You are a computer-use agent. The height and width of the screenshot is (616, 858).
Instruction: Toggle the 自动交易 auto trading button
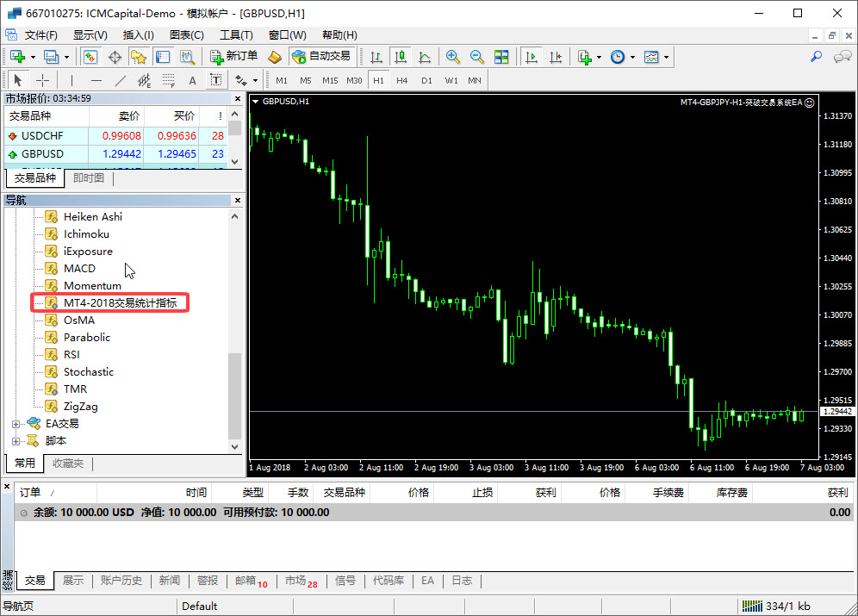(x=321, y=57)
